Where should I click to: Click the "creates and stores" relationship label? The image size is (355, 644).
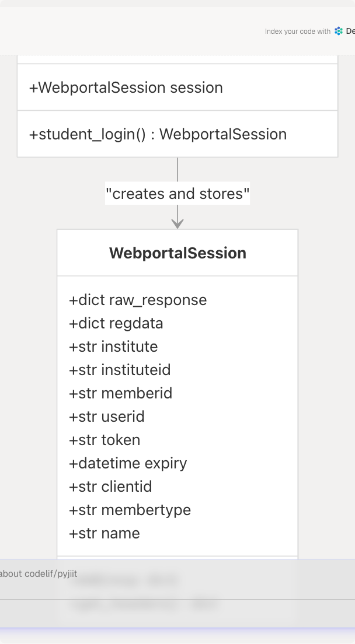178,193
